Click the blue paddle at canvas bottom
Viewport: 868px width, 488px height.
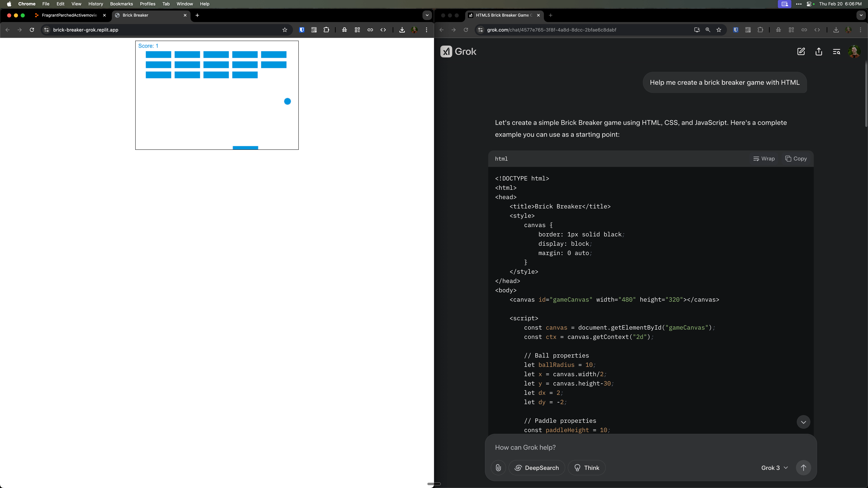[245, 148]
